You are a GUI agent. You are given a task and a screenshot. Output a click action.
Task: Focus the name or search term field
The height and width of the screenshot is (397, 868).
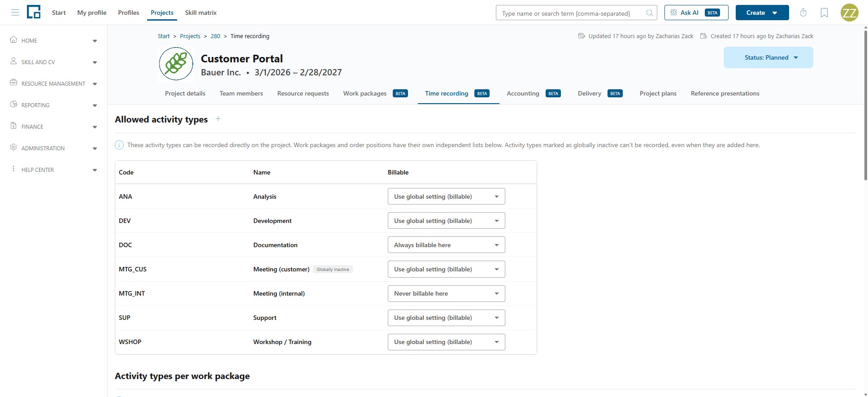[x=577, y=13]
